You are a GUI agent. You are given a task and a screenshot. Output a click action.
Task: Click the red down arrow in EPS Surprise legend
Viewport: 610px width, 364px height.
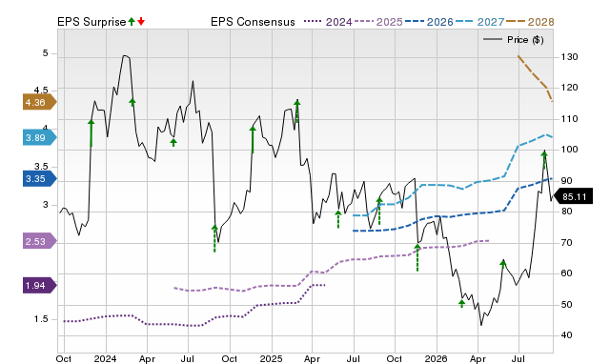click(x=141, y=22)
